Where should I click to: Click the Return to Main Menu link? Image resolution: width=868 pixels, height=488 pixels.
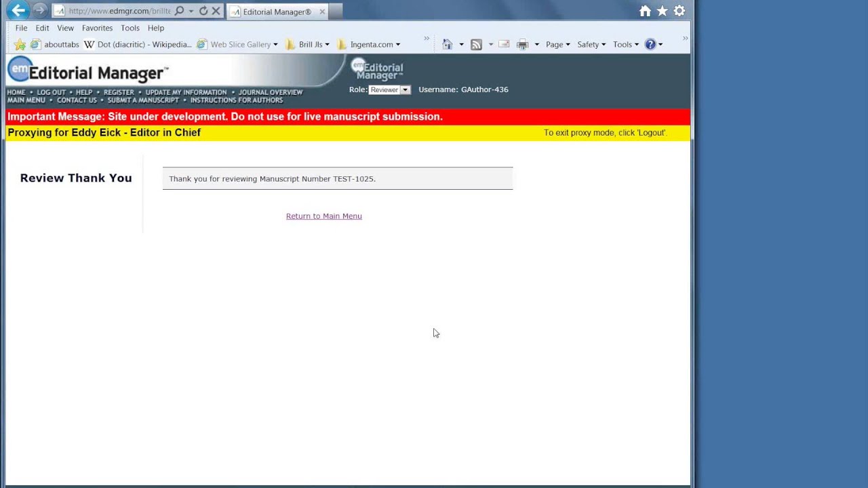(x=324, y=216)
